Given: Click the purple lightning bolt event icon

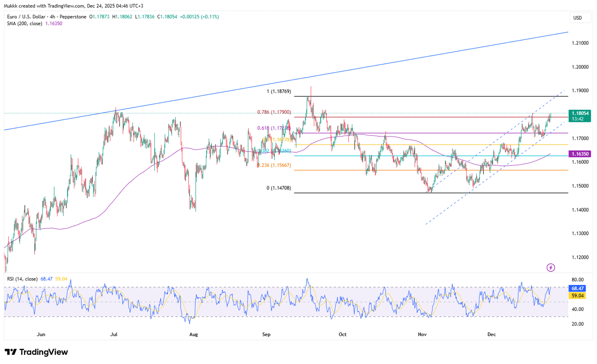Looking at the screenshot, I should coord(550,268).
